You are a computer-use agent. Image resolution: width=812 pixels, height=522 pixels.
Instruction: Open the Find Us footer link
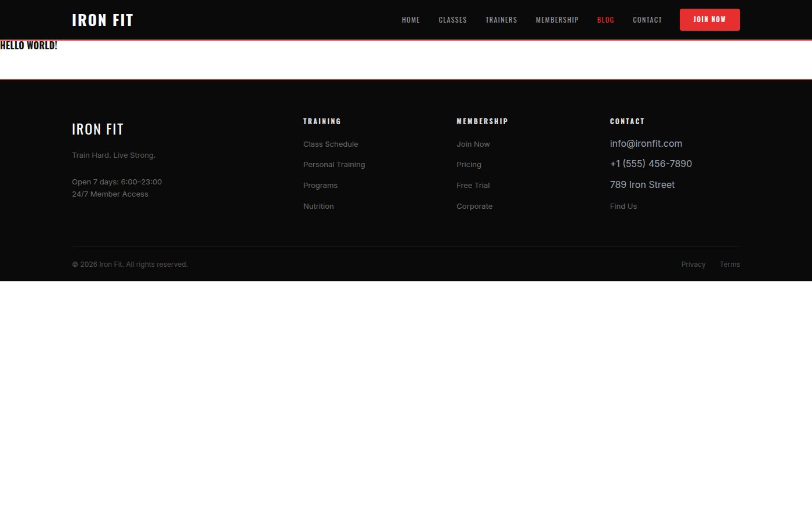pos(623,206)
